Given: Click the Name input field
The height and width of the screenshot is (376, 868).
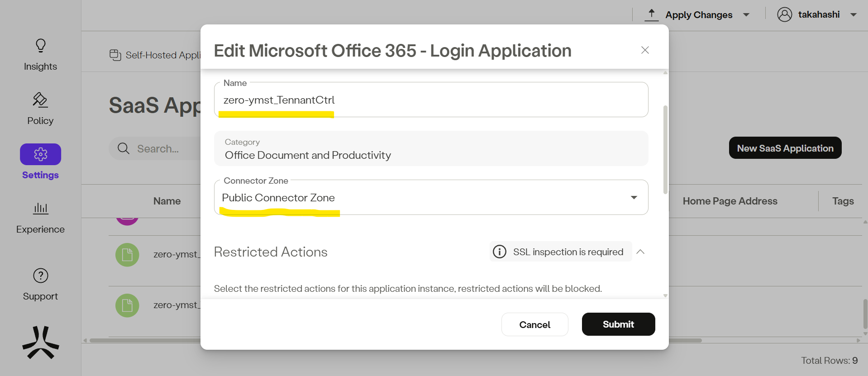Looking at the screenshot, I should (x=430, y=100).
